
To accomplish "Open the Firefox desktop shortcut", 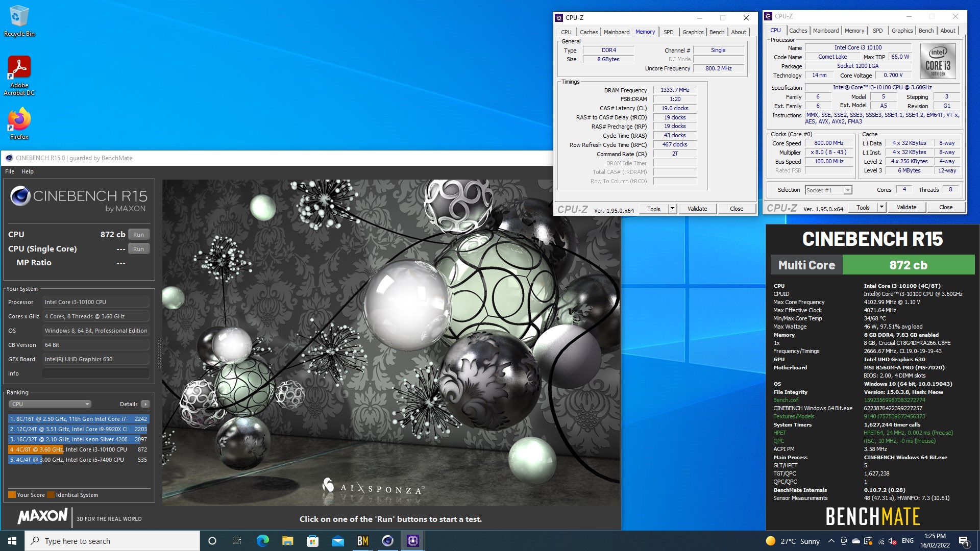I will click(x=19, y=123).
